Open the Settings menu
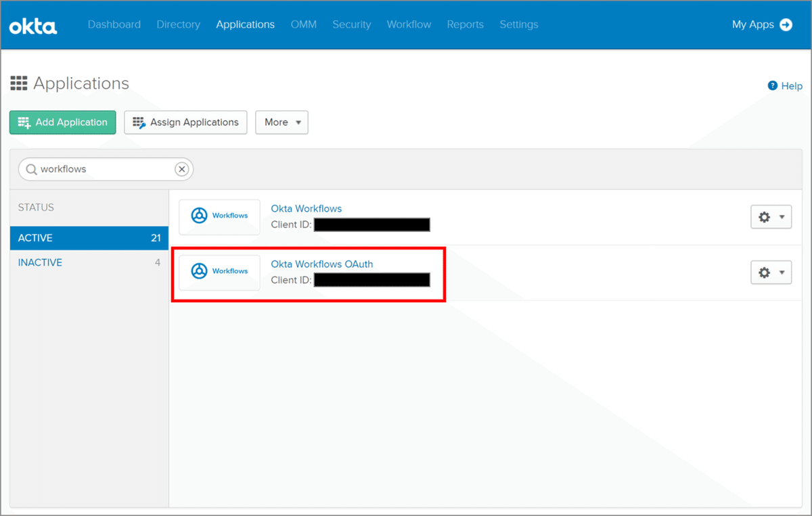812x516 pixels. tap(519, 24)
